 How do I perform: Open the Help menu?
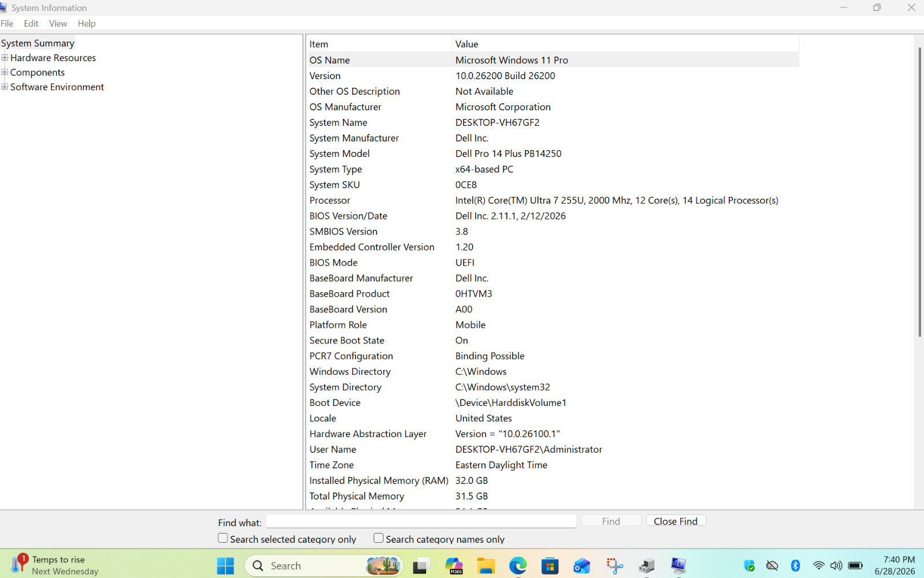tap(87, 24)
